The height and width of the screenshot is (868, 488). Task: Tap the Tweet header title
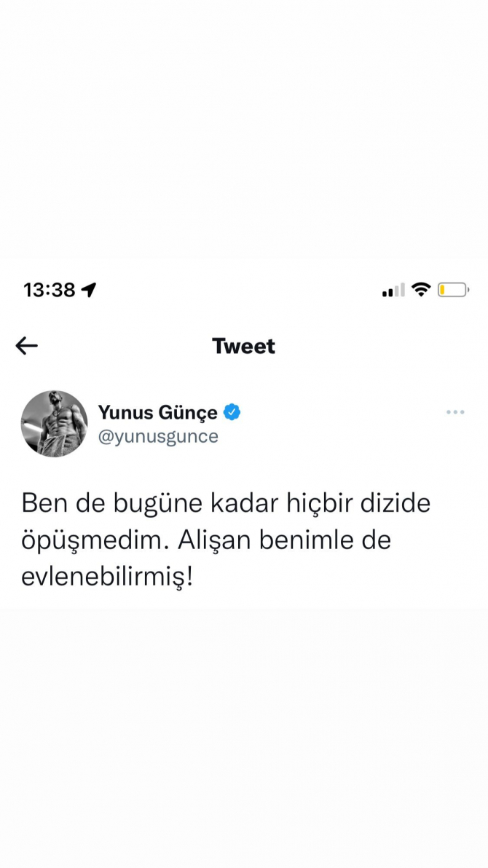244,346
